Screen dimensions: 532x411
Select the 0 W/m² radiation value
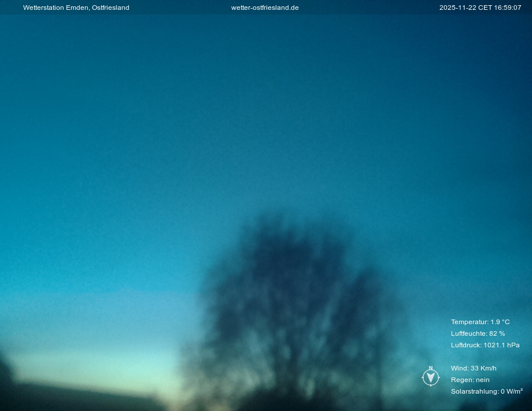pyautogui.click(x=512, y=391)
